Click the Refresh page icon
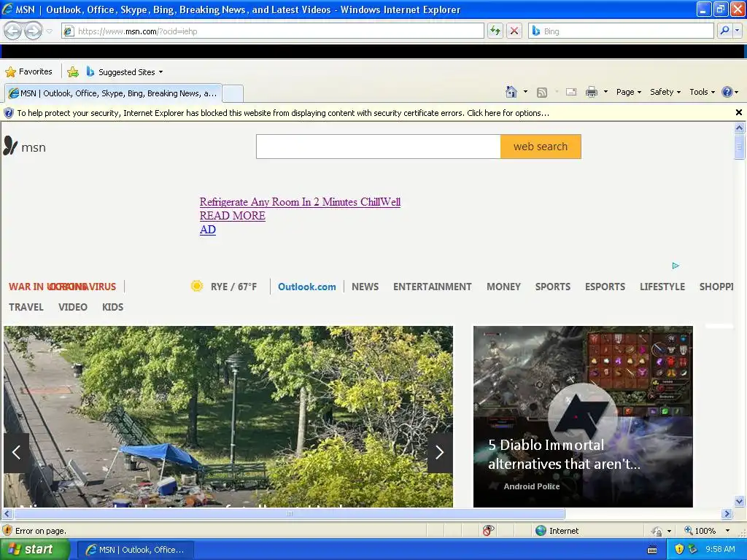The height and width of the screenshot is (560, 747). [495, 31]
